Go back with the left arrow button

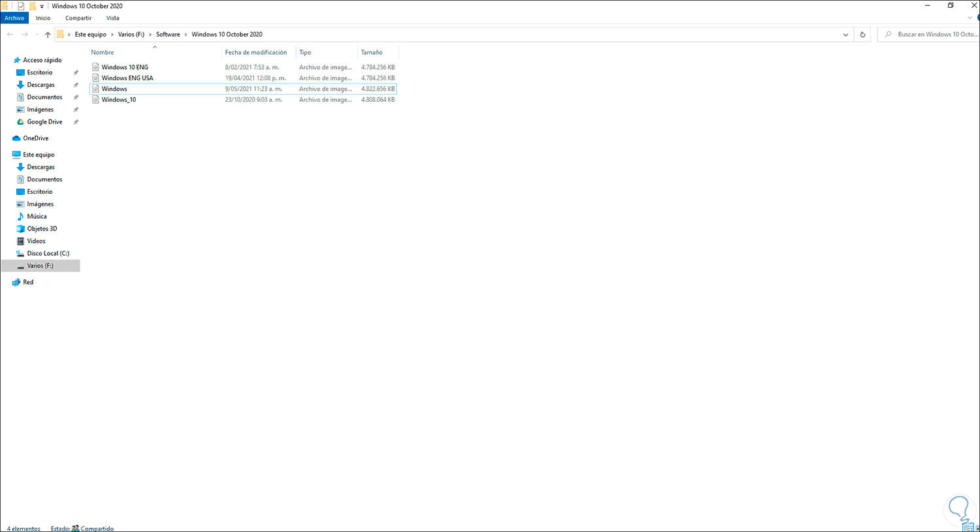10,35
